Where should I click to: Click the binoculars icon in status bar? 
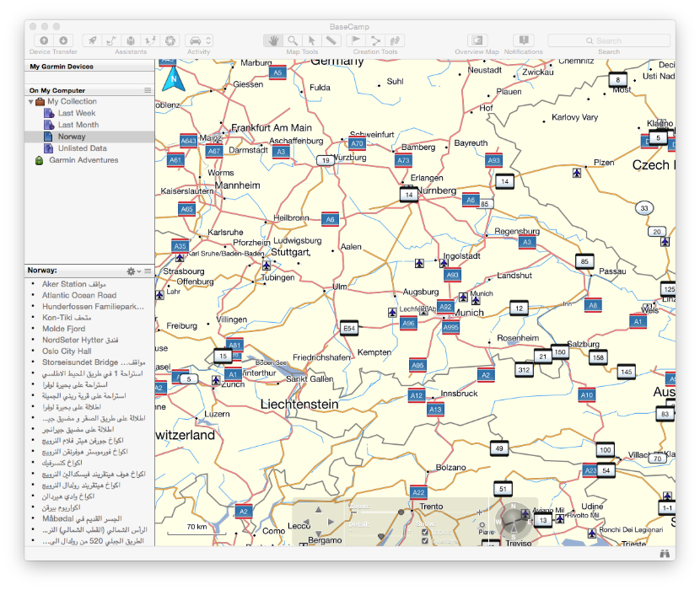point(665,554)
